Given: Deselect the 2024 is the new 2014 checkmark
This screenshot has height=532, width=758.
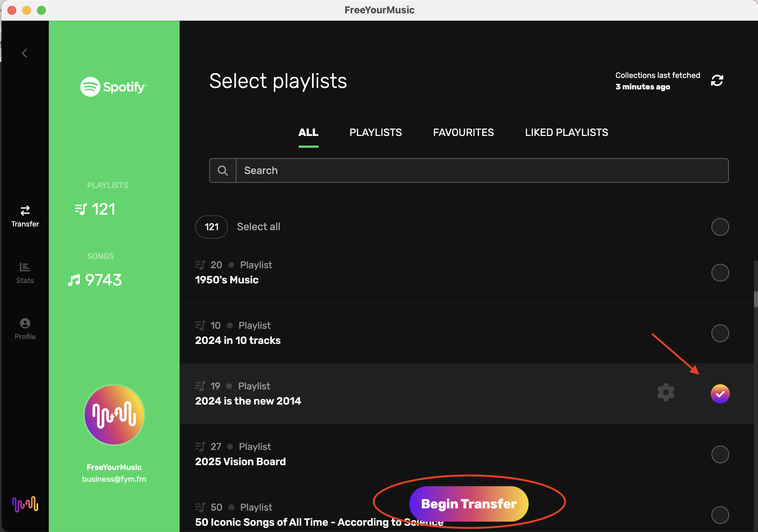Looking at the screenshot, I should click(x=720, y=394).
